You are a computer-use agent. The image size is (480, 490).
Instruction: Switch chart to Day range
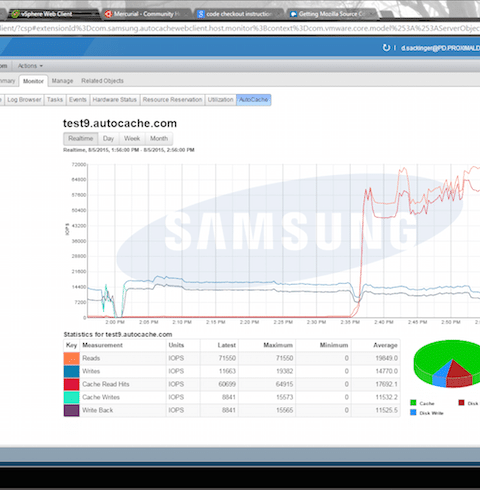tap(108, 138)
